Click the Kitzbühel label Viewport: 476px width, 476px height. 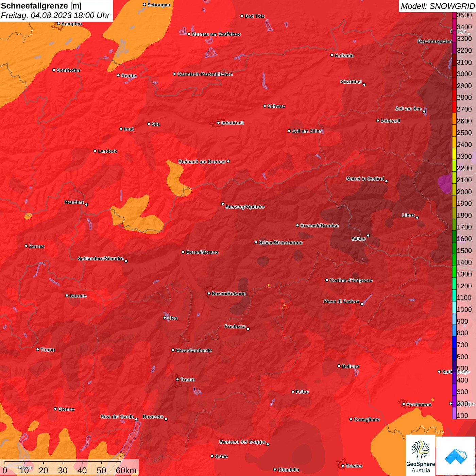click(x=351, y=82)
